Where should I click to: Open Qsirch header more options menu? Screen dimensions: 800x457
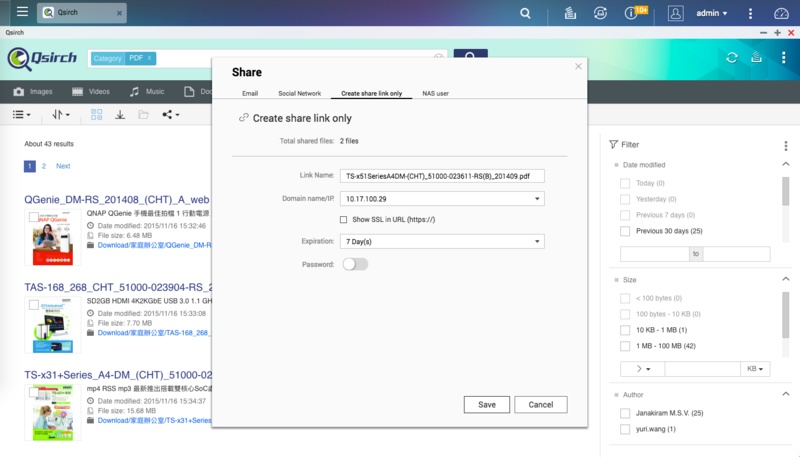point(784,58)
